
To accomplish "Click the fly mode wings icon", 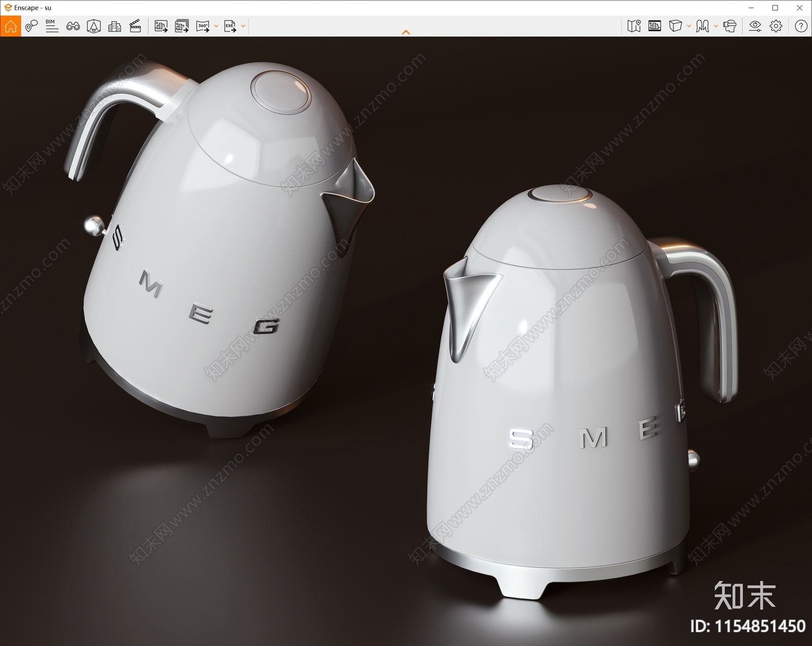I will [702, 26].
